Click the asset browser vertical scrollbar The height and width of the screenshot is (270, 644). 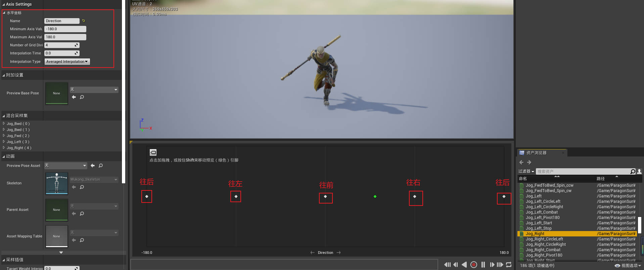[639, 225]
